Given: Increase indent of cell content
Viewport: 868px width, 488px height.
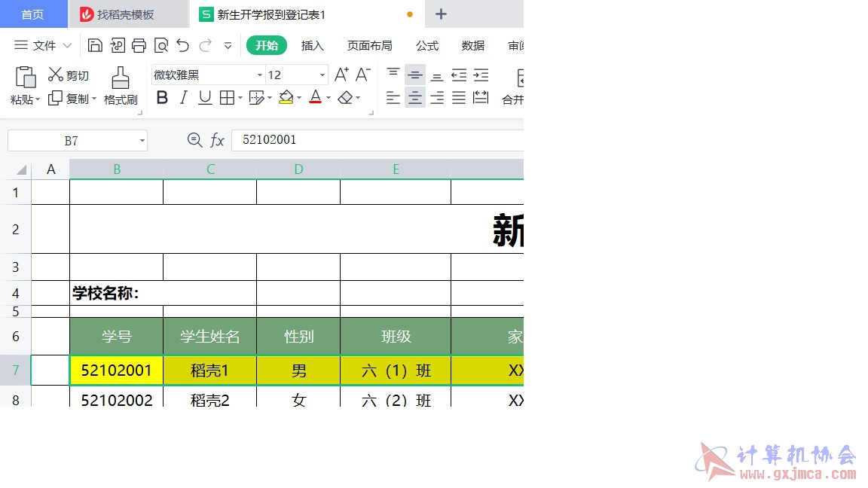Looking at the screenshot, I should click(x=481, y=74).
